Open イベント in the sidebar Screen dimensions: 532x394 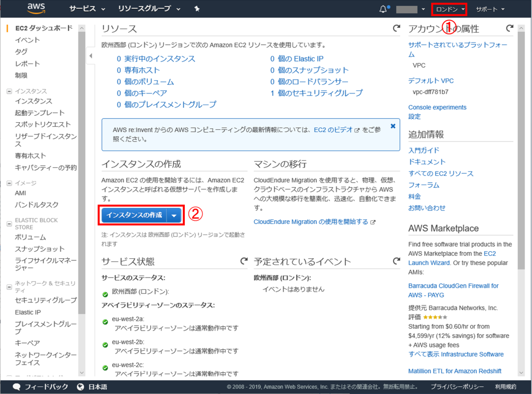(27, 40)
